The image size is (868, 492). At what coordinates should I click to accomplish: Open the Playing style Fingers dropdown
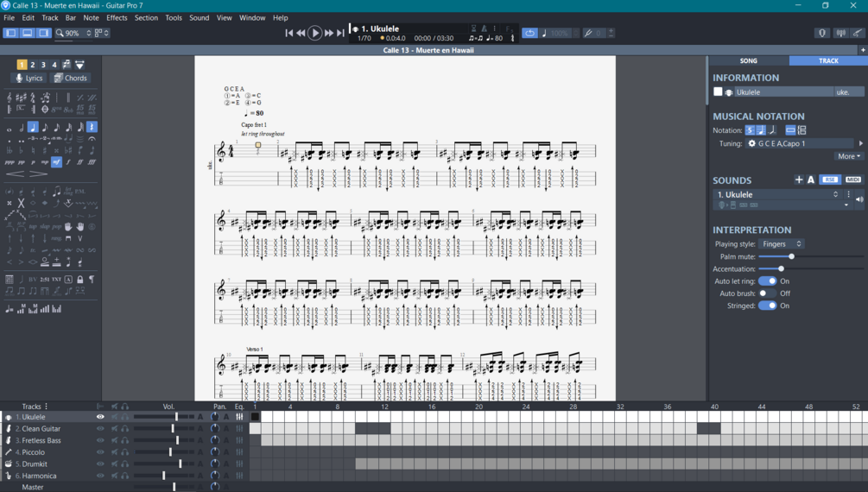(x=781, y=244)
